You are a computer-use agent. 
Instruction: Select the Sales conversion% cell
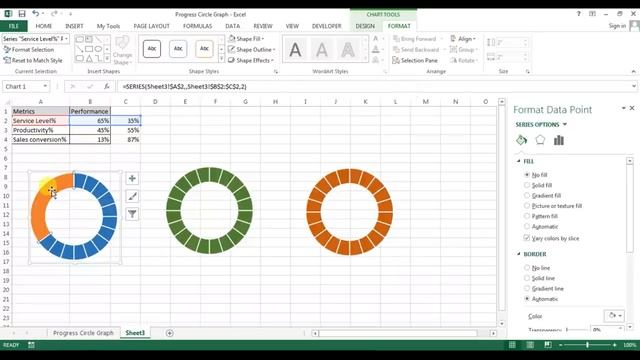point(40,140)
